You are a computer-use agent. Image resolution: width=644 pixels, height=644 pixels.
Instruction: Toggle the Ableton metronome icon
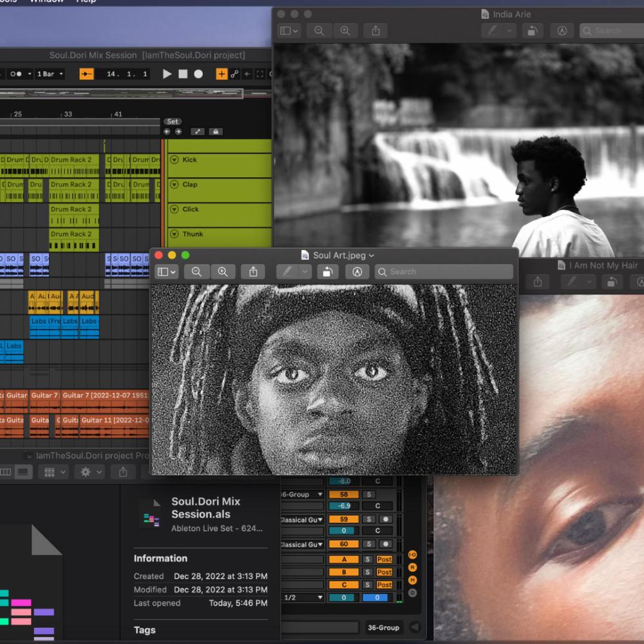[x=16, y=74]
